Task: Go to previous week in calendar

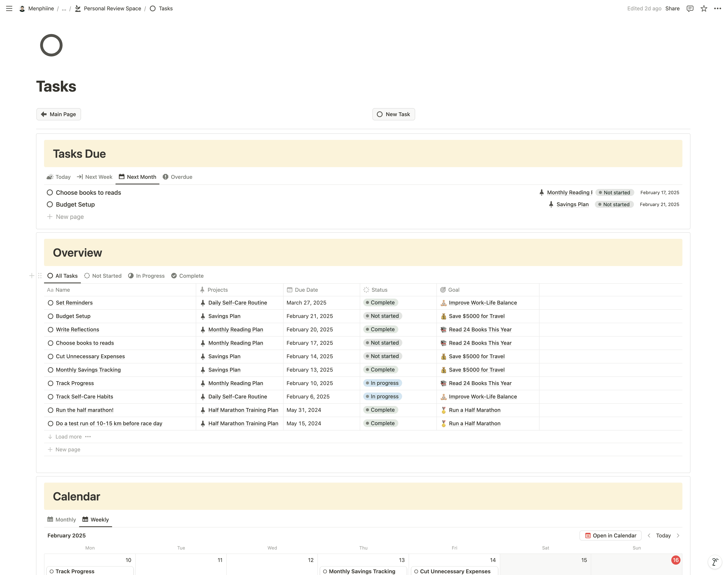Action: tap(649, 535)
